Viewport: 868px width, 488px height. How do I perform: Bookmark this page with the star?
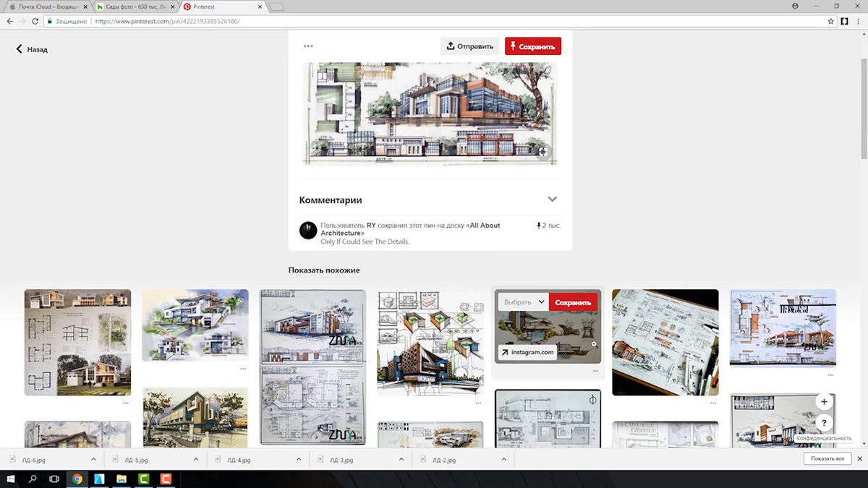tap(831, 21)
